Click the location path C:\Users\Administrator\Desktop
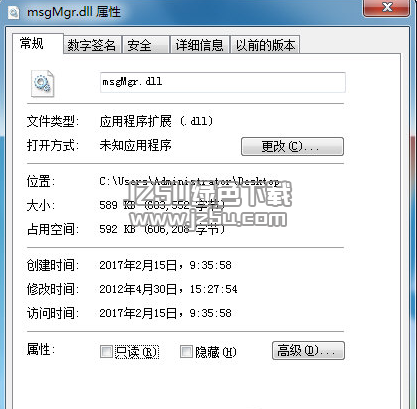The image size is (417, 409). click(x=189, y=181)
